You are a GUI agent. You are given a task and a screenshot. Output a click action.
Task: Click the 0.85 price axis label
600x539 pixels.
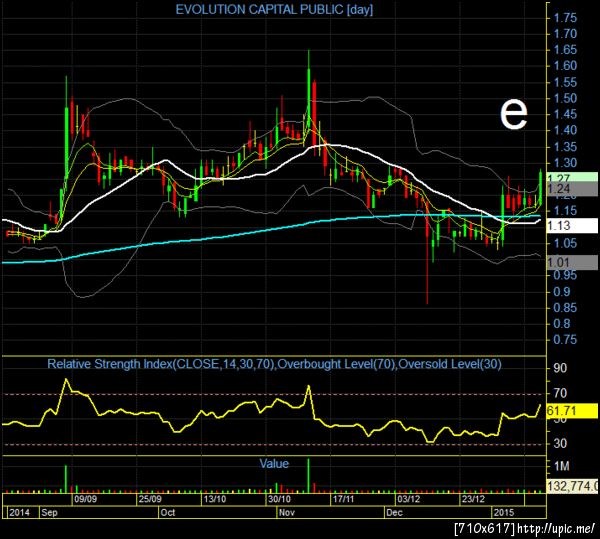pyautogui.click(x=566, y=308)
